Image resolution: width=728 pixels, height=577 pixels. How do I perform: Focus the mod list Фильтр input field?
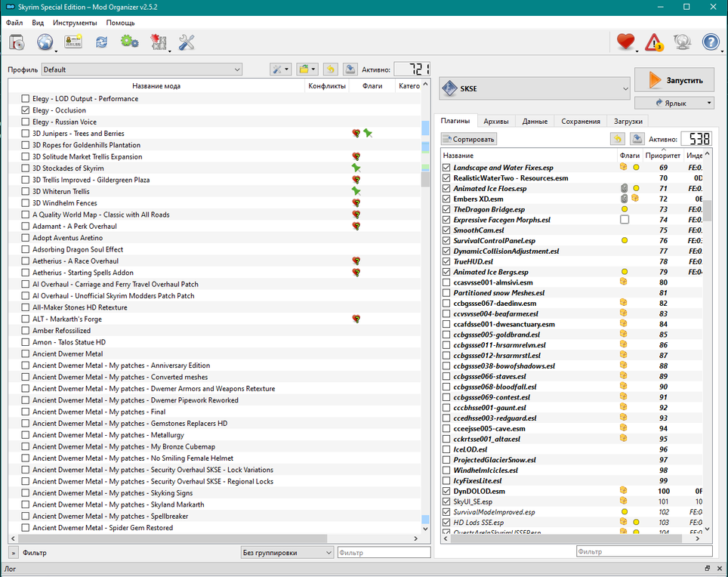pos(384,552)
